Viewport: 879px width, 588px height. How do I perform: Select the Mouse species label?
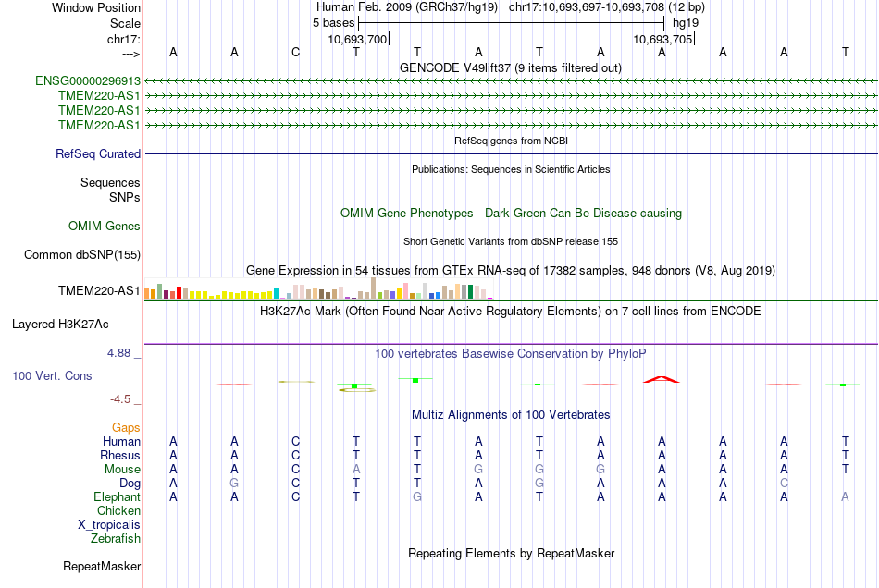point(122,470)
